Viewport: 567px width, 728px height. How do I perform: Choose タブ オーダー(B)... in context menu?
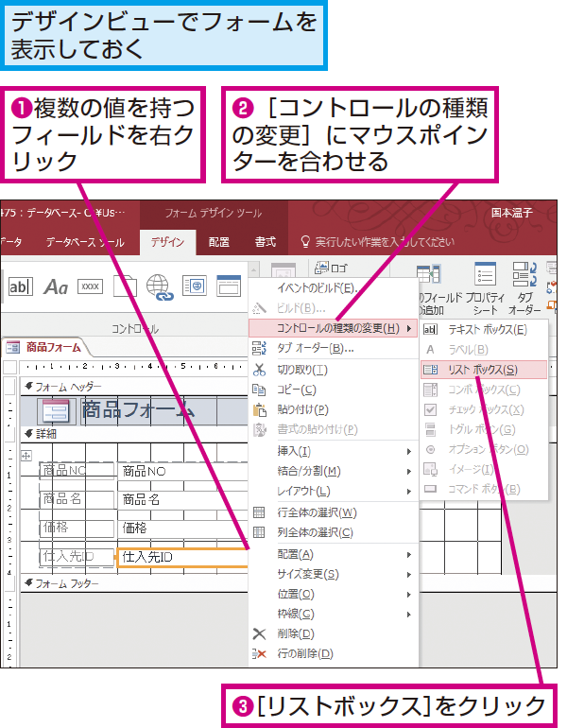pyautogui.click(x=334, y=348)
